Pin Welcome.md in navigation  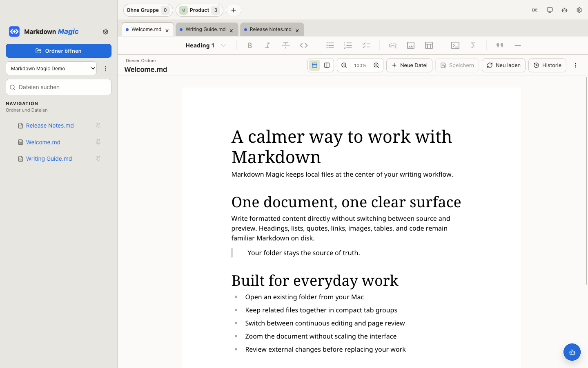point(98,142)
